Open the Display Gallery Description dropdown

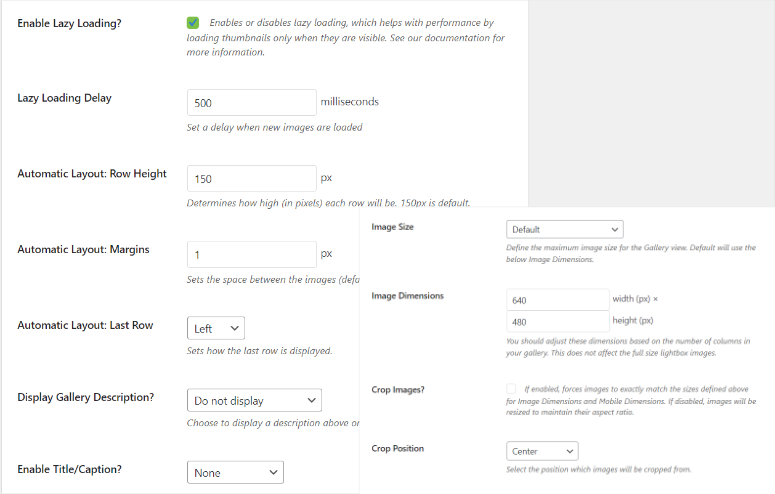(254, 400)
